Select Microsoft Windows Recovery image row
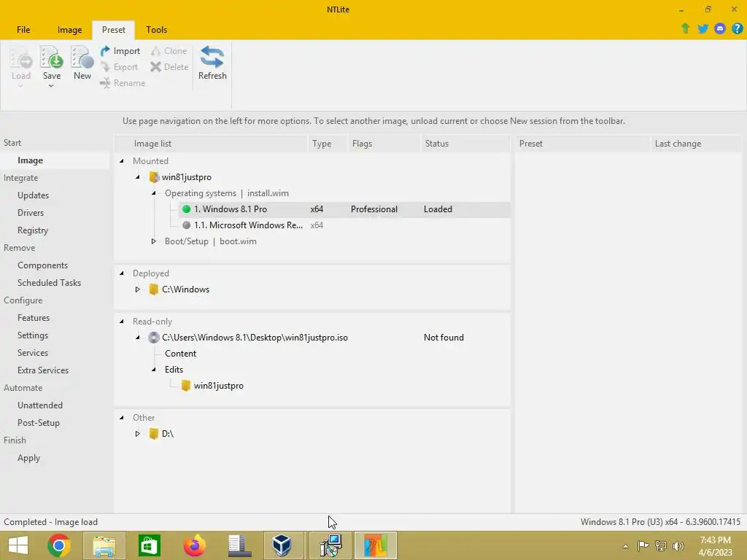The width and height of the screenshot is (747, 560). [x=344, y=225]
